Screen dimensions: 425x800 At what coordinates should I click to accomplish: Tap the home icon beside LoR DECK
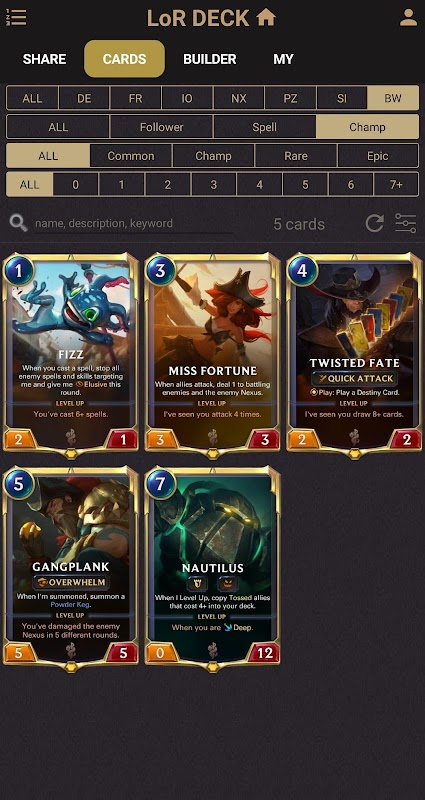266,17
